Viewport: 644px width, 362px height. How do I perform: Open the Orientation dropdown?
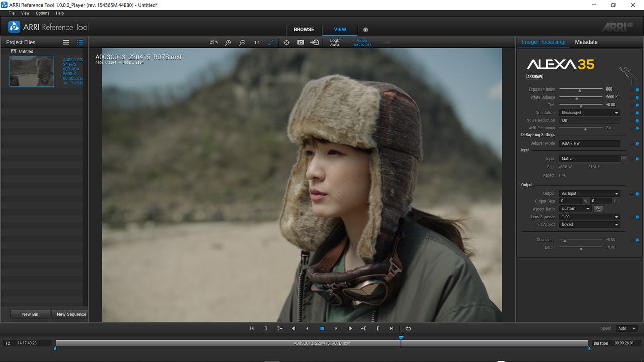590,113
